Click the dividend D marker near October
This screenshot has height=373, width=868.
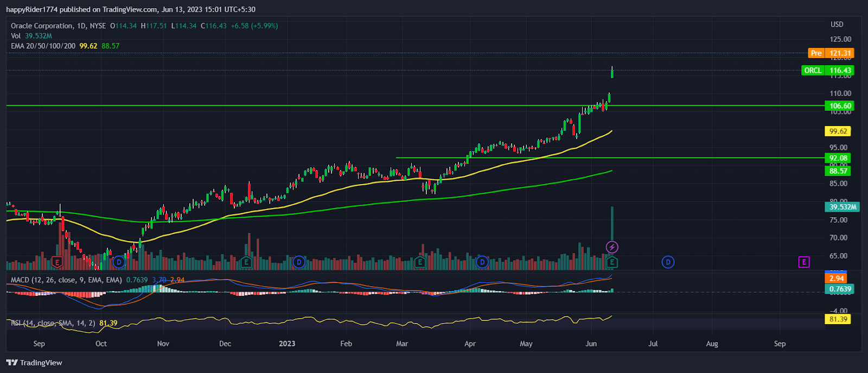coord(119,262)
